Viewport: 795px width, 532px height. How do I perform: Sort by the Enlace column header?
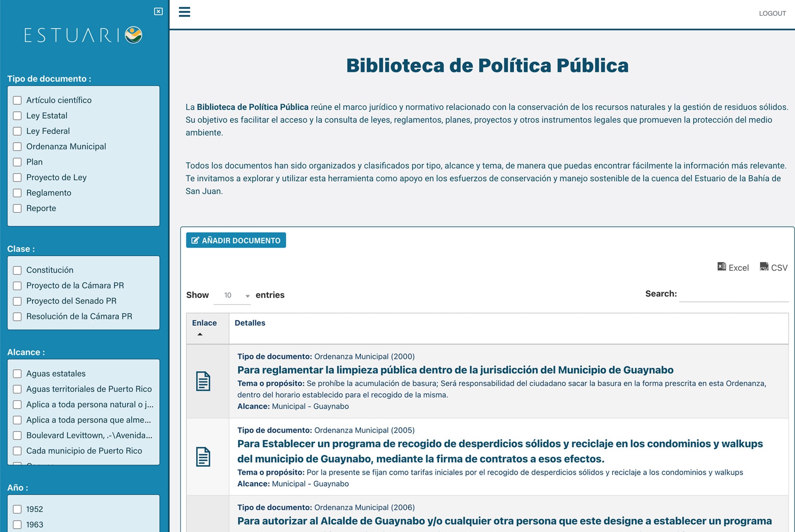(x=204, y=323)
